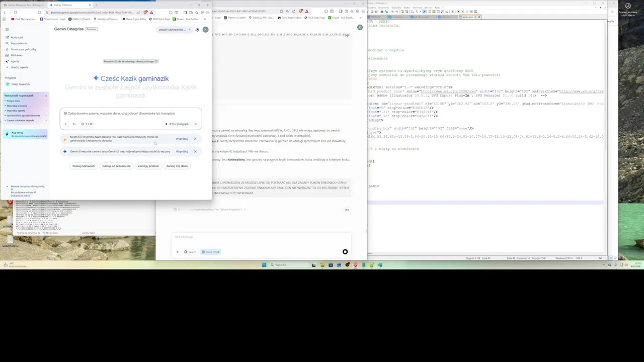Screen dimensions: 644x362
Task: Click the Brave shields icon in front address bar
Action: click(x=145, y=13)
